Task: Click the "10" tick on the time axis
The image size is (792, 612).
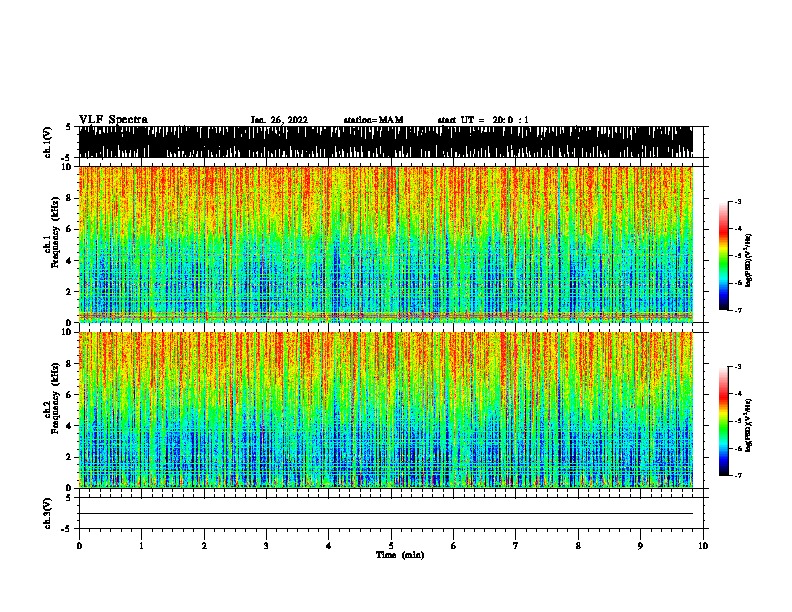Action: 703,546
